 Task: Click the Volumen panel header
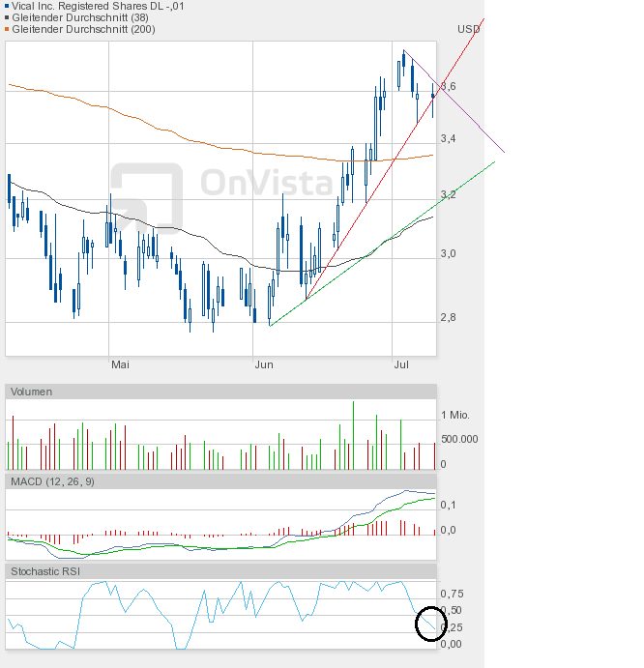click(x=32, y=392)
